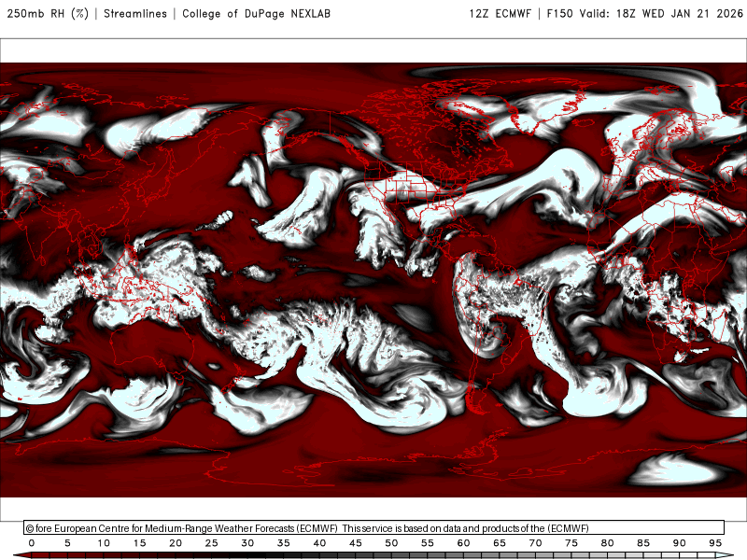The width and height of the screenshot is (747, 560).
Task: Select the '90' scale number
Action: (x=680, y=543)
